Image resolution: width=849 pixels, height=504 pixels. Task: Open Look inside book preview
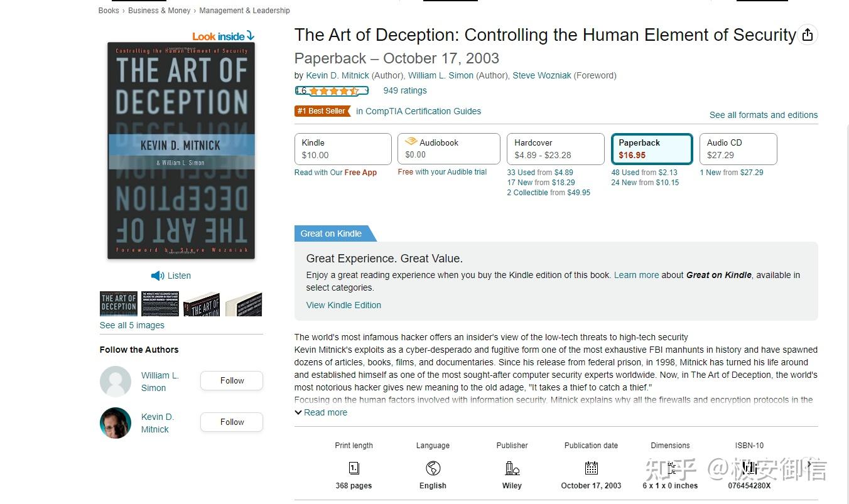pyautogui.click(x=223, y=36)
